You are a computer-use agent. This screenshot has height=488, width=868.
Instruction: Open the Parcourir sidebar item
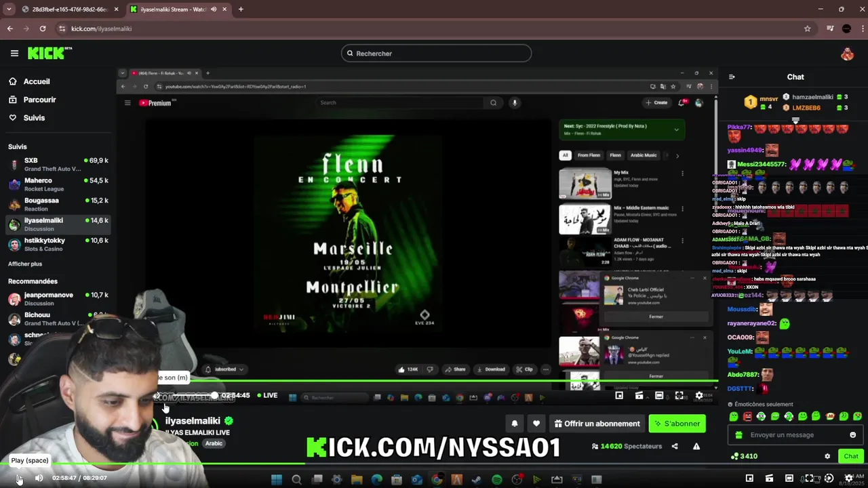tap(39, 100)
